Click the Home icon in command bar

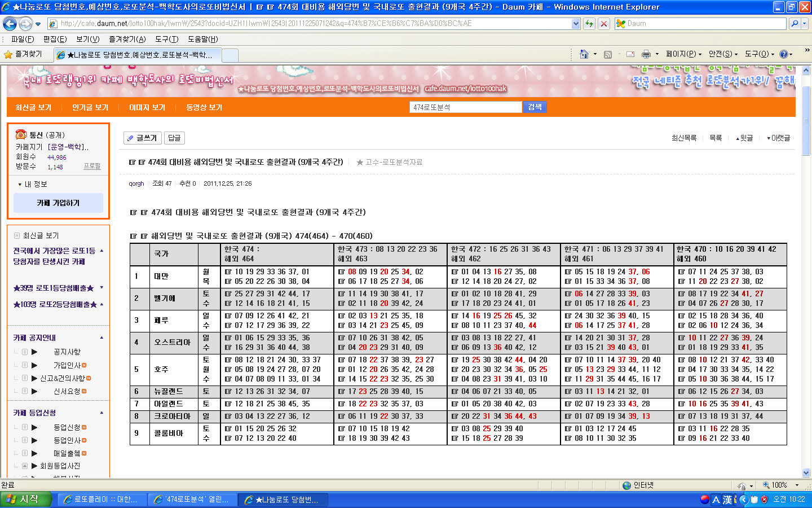tap(584, 54)
